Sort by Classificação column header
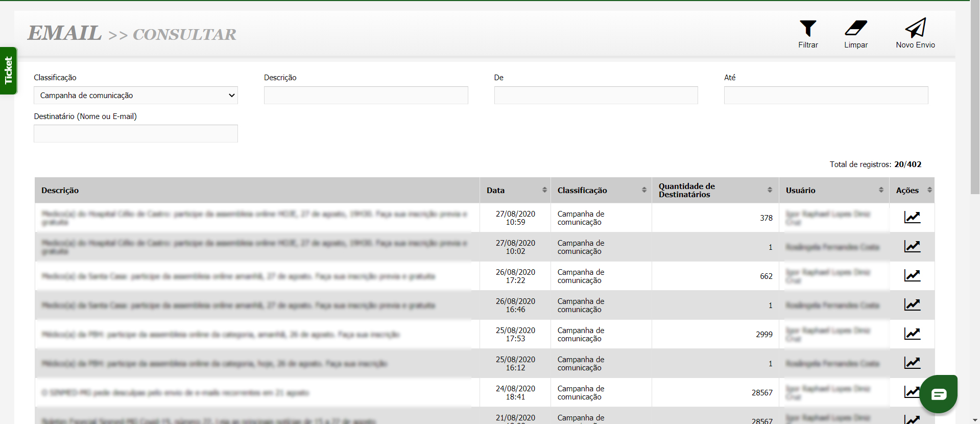Viewport: 980px width, 424px height. [601, 191]
